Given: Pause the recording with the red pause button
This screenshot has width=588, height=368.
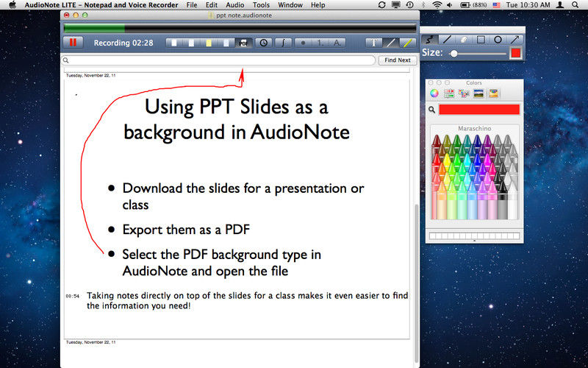Looking at the screenshot, I should (x=73, y=43).
